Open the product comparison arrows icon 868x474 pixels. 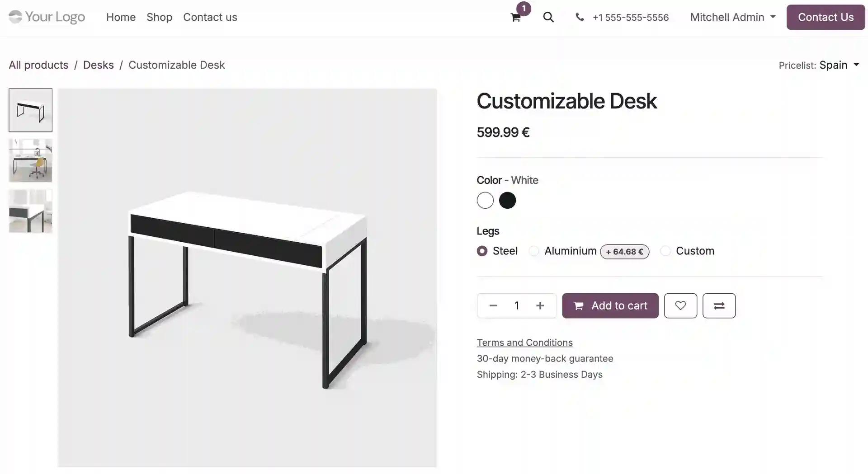click(719, 305)
